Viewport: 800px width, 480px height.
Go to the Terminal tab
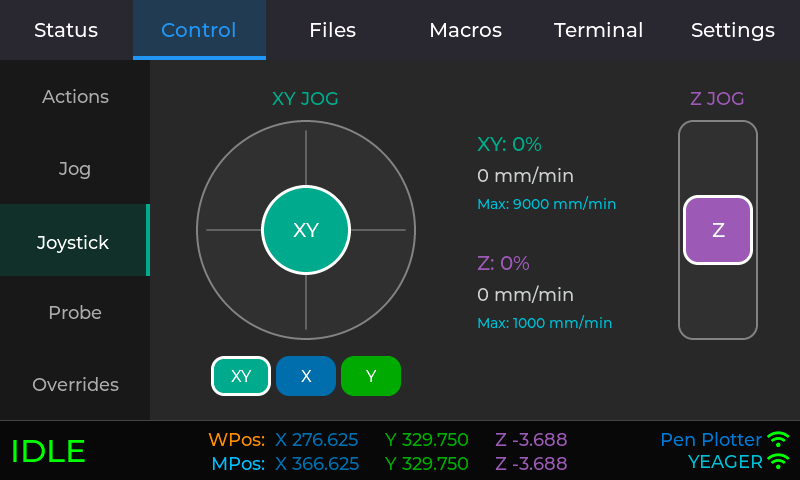click(x=598, y=30)
